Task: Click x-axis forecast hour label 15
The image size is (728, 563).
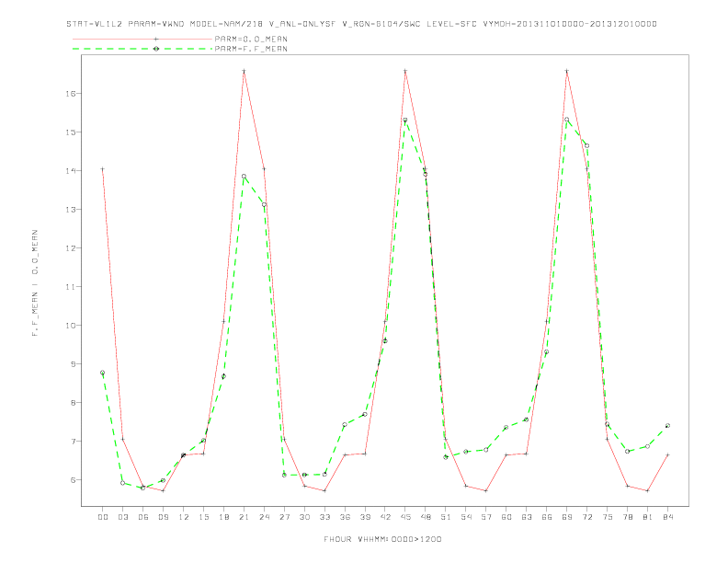Action: pos(203,517)
